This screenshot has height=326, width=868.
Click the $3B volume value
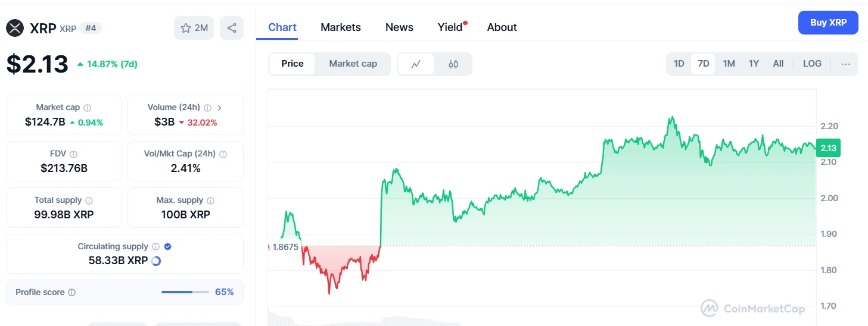pyautogui.click(x=164, y=122)
